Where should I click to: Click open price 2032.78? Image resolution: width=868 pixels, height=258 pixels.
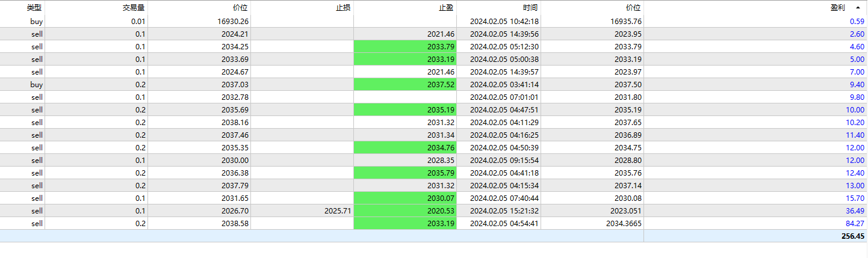coord(234,97)
